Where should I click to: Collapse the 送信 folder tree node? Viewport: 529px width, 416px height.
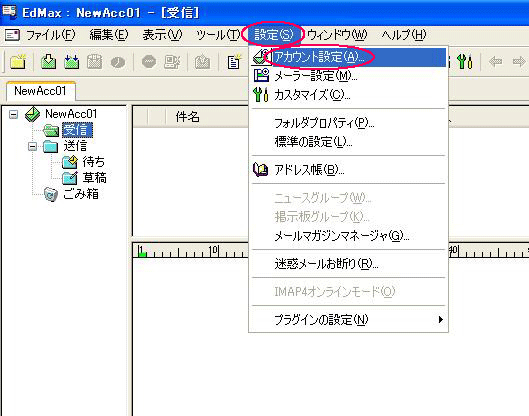click(32, 146)
